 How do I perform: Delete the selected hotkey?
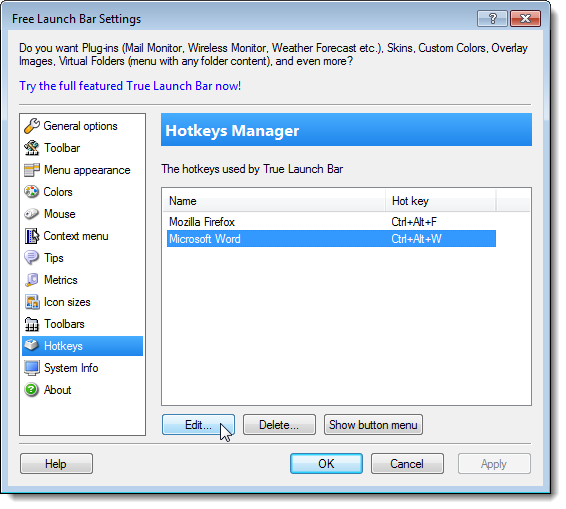279,425
